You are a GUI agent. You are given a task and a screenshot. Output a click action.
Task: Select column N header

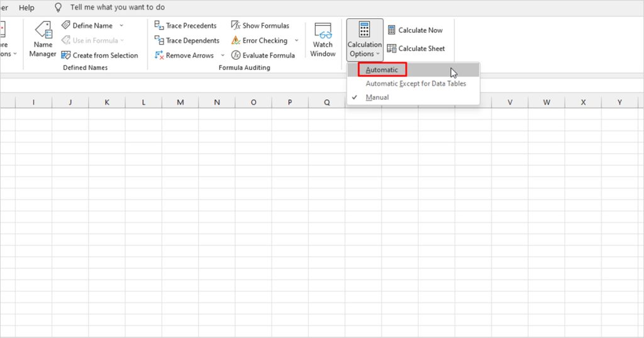217,102
